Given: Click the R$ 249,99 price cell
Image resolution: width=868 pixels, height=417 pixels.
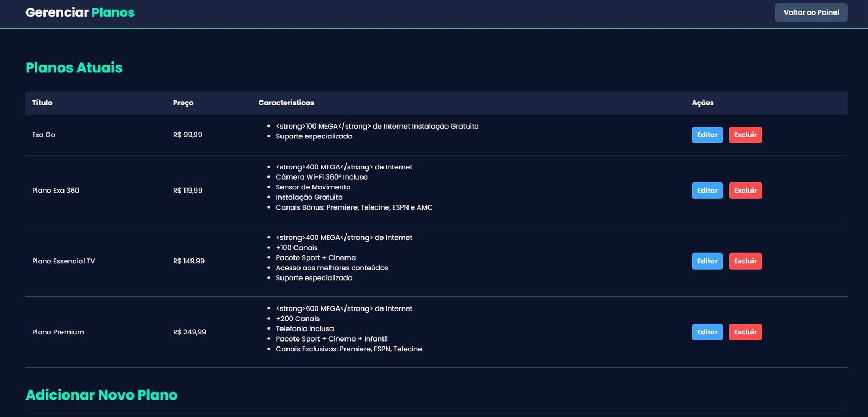Looking at the screenshot, I should (189, 332).
